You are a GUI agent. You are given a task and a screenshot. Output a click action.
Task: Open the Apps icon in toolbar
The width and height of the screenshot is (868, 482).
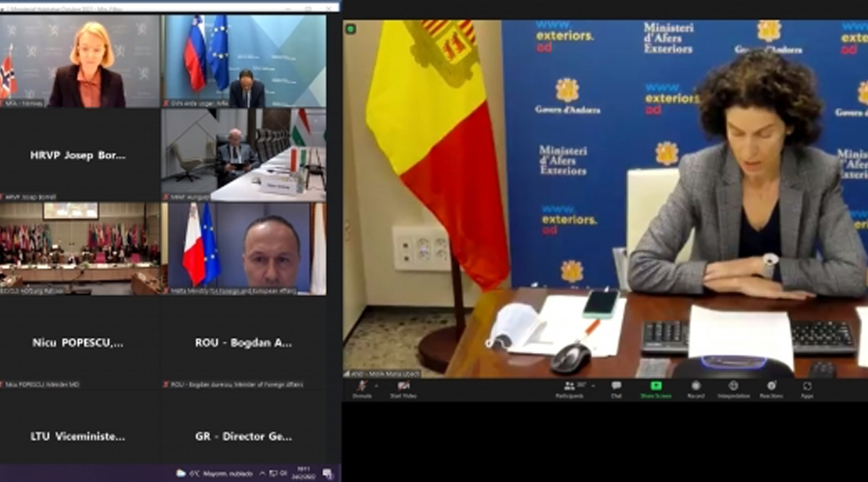tap(807, 386)
